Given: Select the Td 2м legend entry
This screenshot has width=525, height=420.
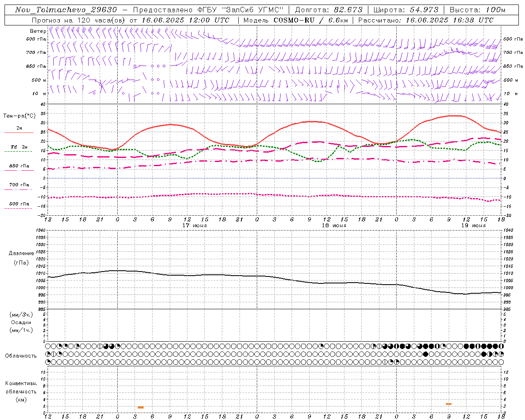Looking at the screenshot, I should click(x=19, y=147).
